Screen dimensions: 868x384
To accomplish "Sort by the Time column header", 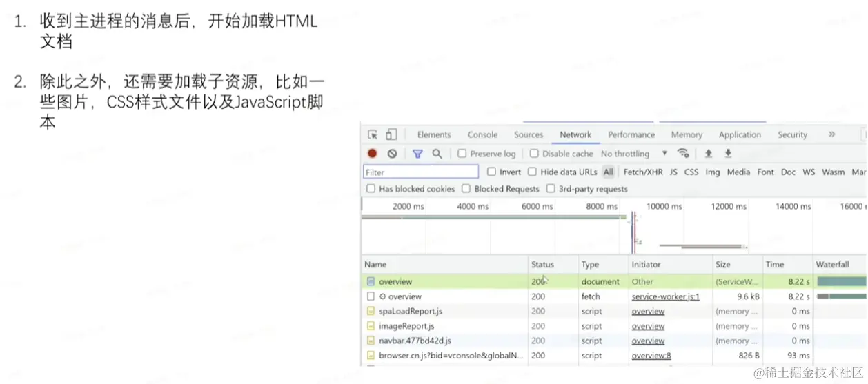I will 788,264.
